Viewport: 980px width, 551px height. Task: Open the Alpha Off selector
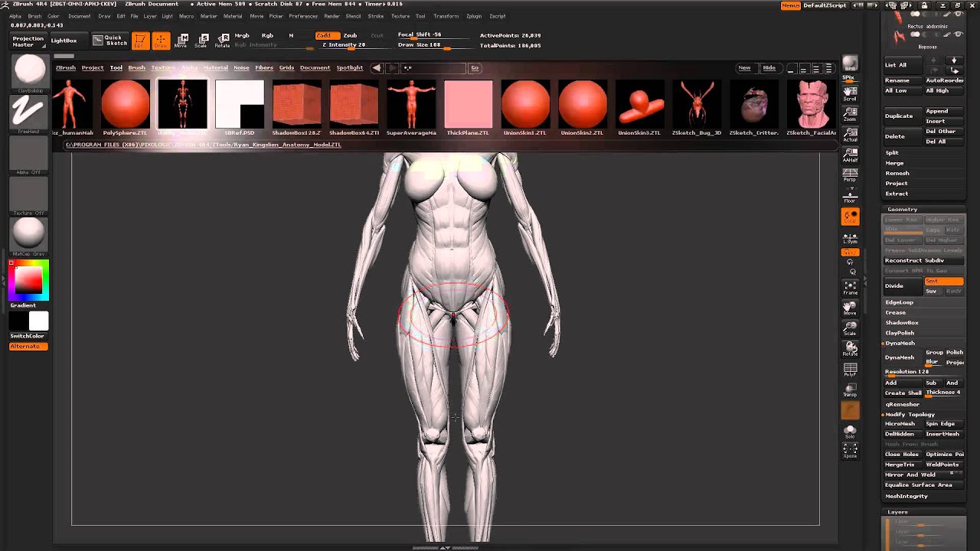tap(29, 155)
